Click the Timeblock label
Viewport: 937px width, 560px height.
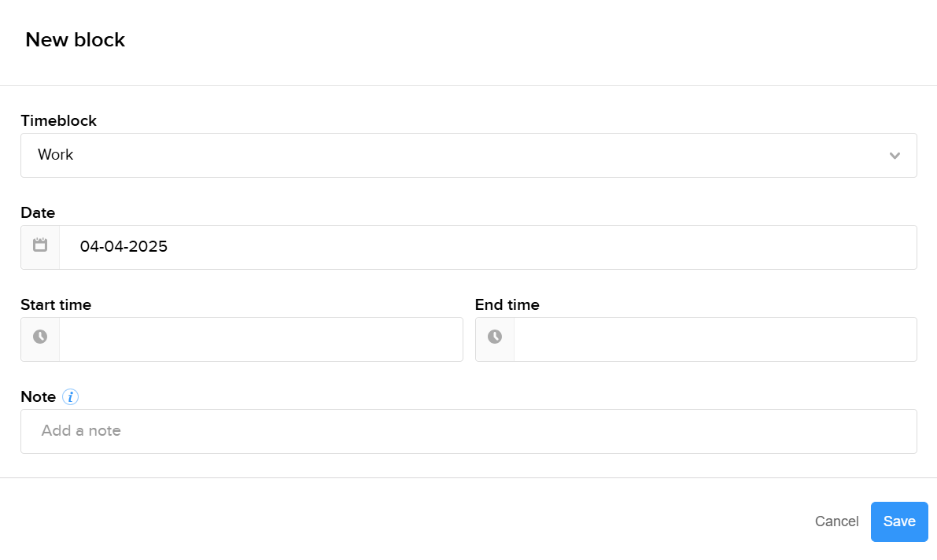(x=58, y=120)
